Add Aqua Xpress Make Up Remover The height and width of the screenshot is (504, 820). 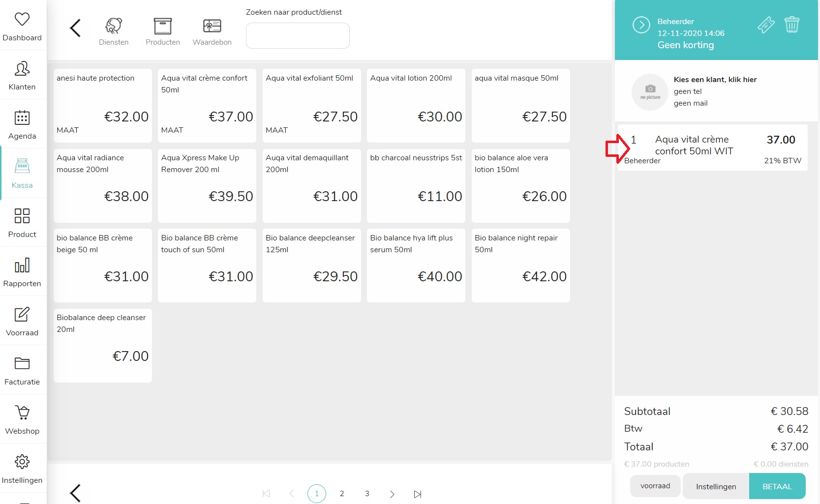click(207, 186)
